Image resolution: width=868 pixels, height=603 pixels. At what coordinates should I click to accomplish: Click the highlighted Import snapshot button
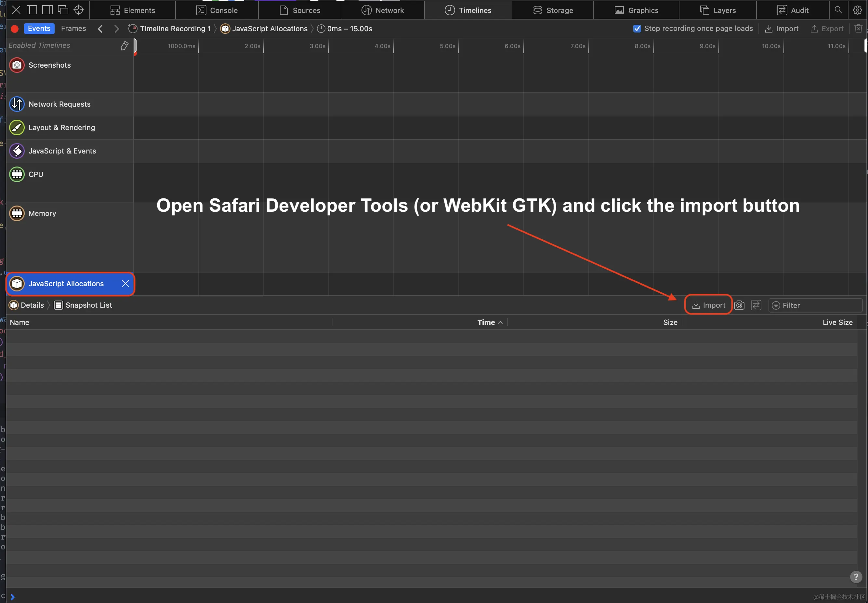tap(708, 305)
